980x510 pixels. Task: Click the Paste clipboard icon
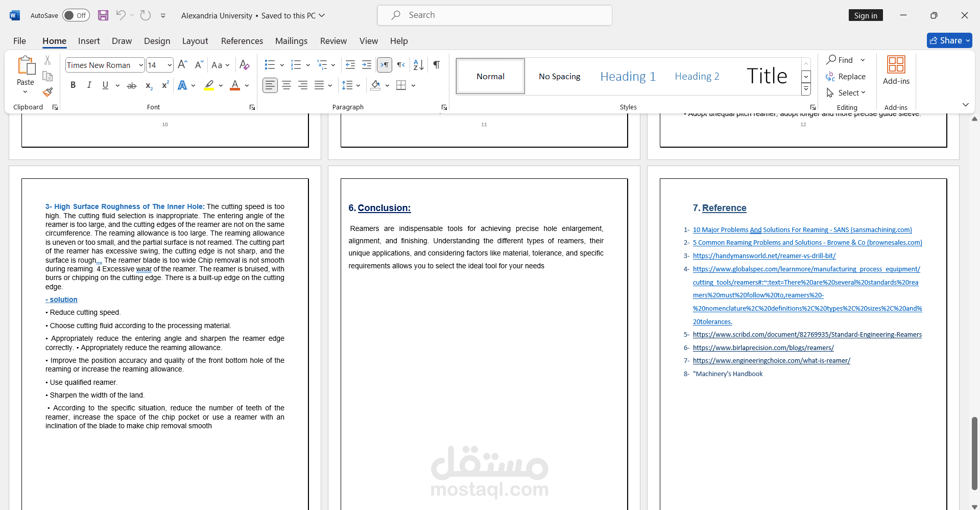26,65
